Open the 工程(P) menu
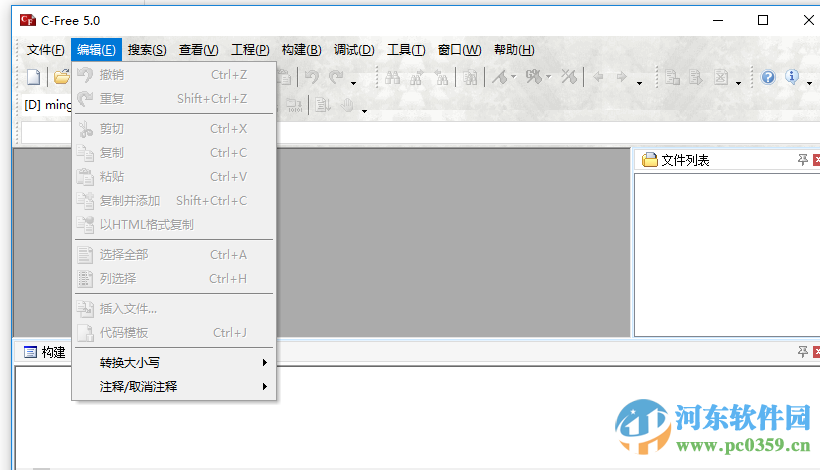The width and height of the screenshot is (820, 470). tap(250, 50)
